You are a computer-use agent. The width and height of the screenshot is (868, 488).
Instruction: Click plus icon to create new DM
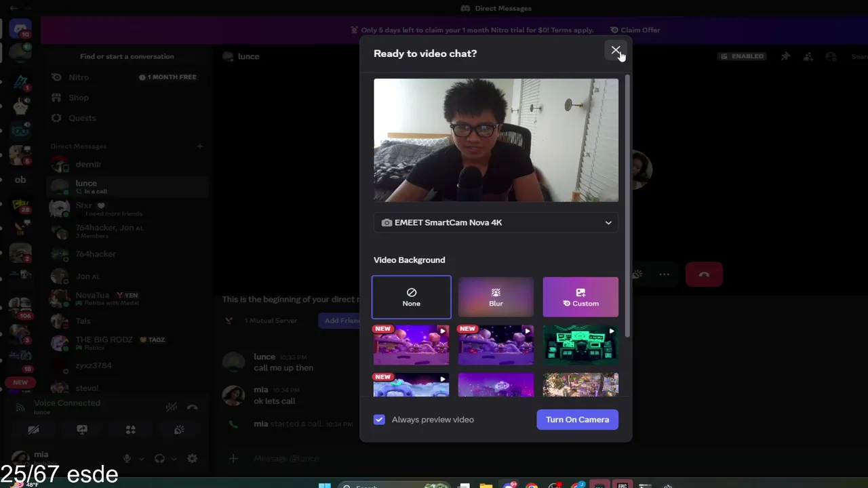pyautogui.click(x=199, y=146)
